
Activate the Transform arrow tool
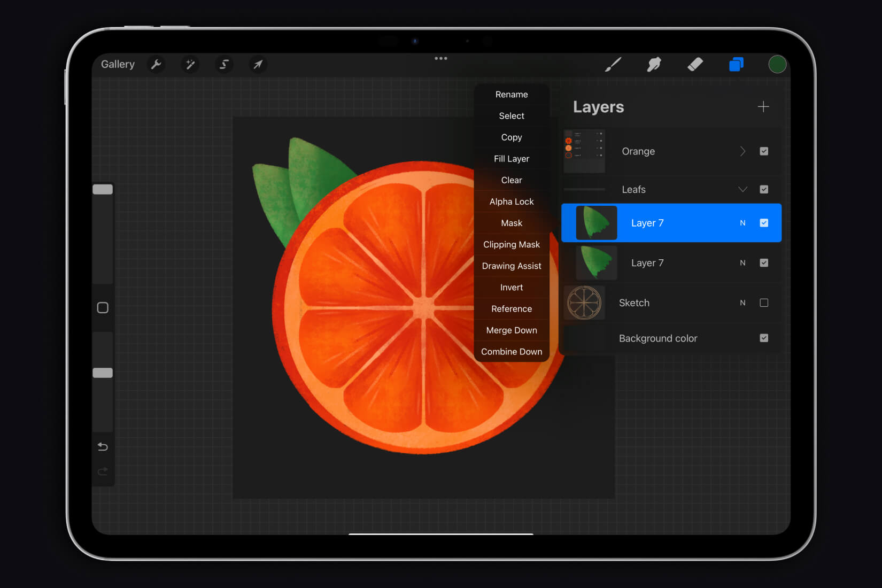pos(258,65)
